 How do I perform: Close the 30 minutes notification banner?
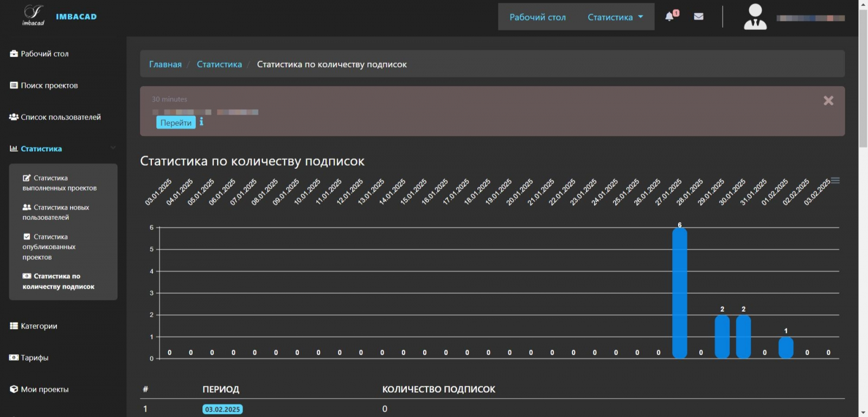pos(828,100)
